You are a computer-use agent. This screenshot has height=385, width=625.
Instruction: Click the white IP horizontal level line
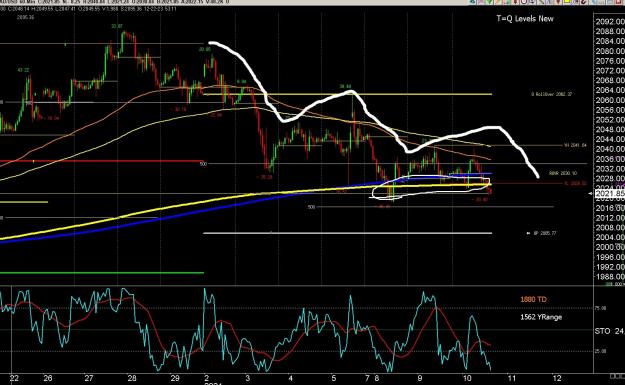pyautogui.click(x=347, y=233)
